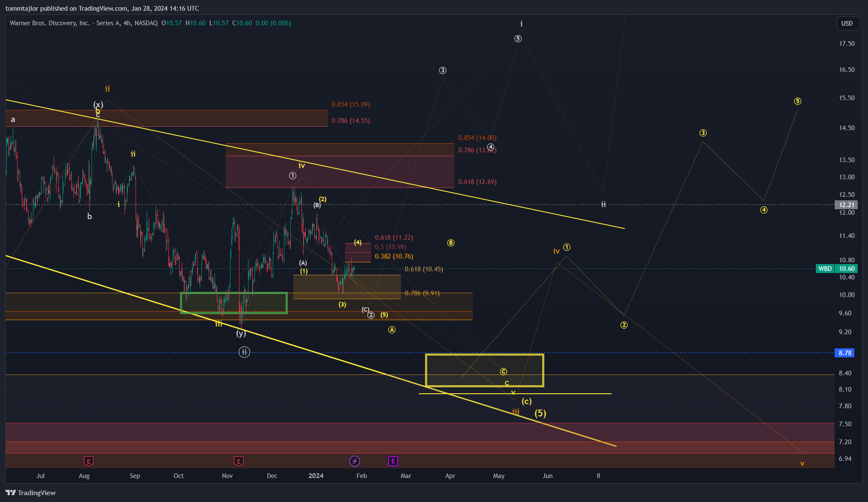Open the USD currency selector
The width and height of the screenshot is (868, 502).
(x=847, y=24)
